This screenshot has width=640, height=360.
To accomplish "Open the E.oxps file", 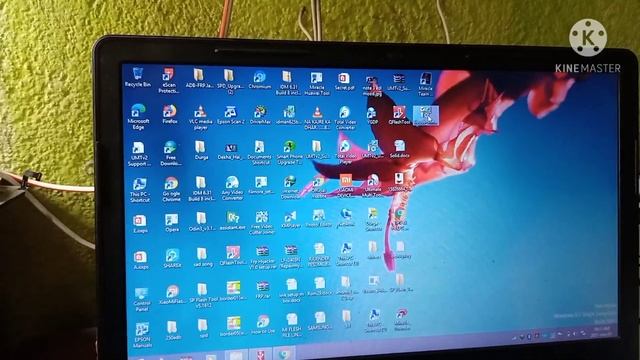I will pos(140,224).
